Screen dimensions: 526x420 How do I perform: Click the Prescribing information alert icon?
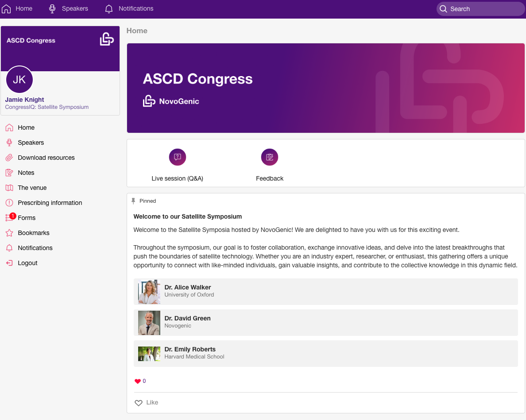point(9,203)
